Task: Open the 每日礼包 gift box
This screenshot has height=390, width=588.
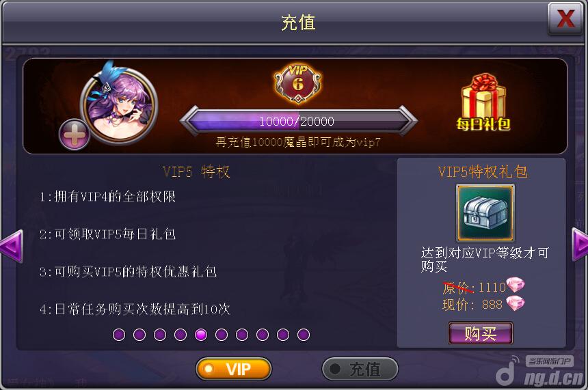Action: [x=483, y=102]
